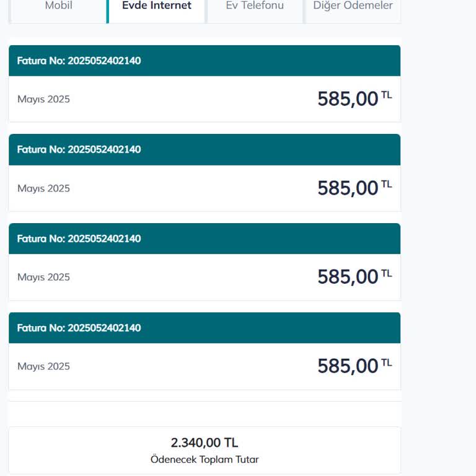Click the third invoice's Fatura No header
Viewport: 476px width, 476px height.
pos(79,239)
